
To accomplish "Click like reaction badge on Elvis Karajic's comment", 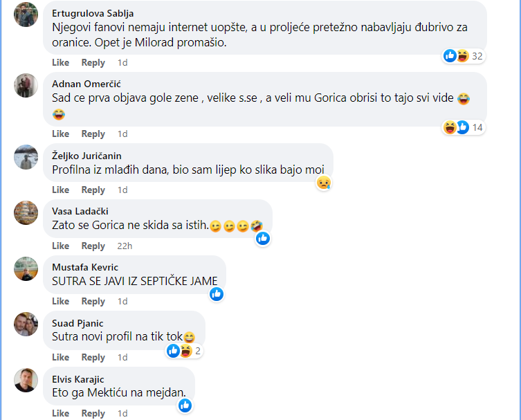I will [x=185, y=405].
